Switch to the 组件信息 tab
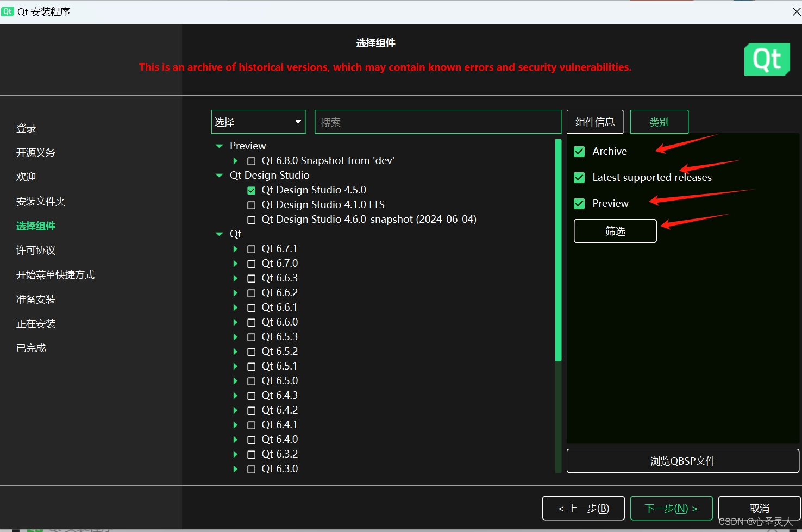This screenshot has height=532, width=802. [594, 122]
